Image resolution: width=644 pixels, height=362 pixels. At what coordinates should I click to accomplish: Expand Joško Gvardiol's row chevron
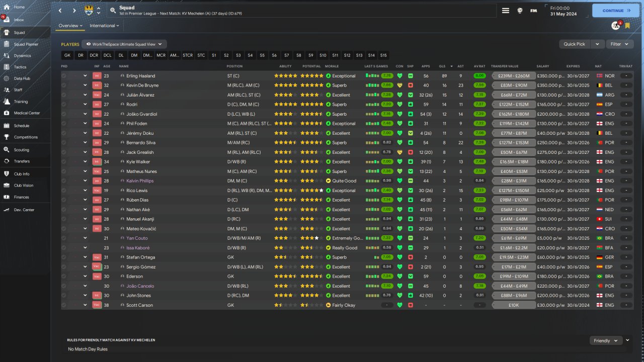[85, 114]
